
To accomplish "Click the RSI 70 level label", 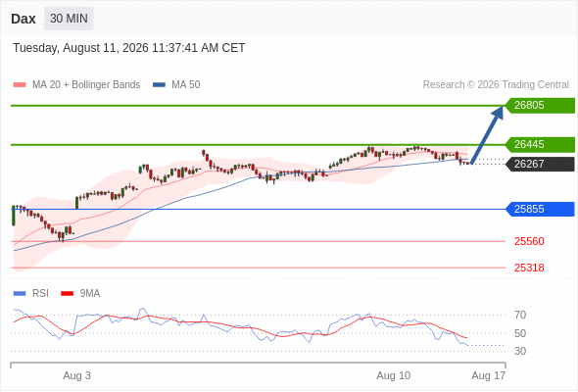I will [x=520, y=315].
